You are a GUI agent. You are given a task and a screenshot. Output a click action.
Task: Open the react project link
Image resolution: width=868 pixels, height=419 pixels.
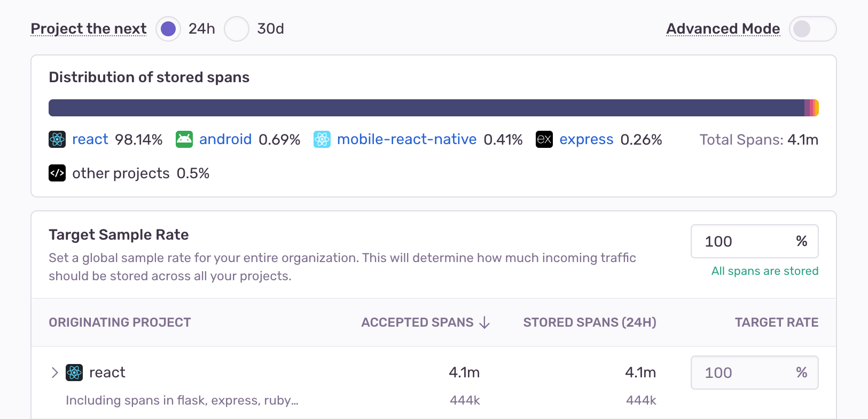(90, 139)
